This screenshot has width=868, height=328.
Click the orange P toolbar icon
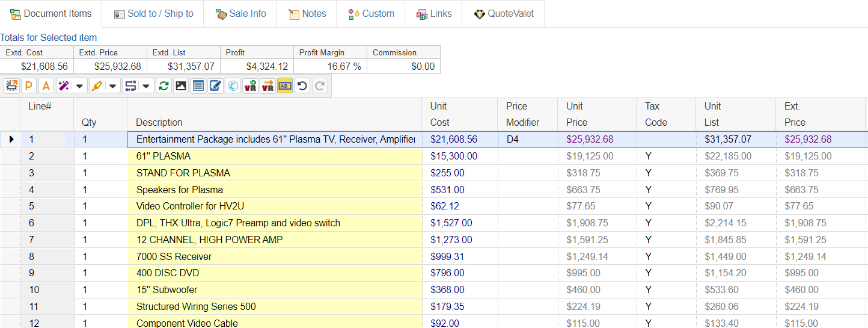click(28, 86)
